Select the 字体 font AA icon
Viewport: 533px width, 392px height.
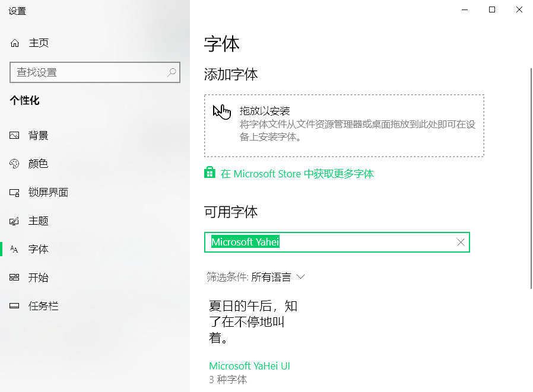coord(14,249)
